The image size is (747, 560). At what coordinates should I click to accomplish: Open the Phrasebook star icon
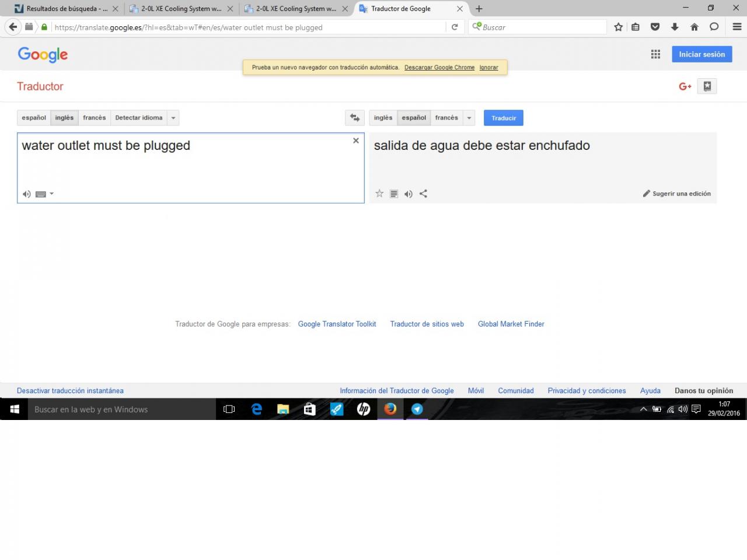coord(707,86)
